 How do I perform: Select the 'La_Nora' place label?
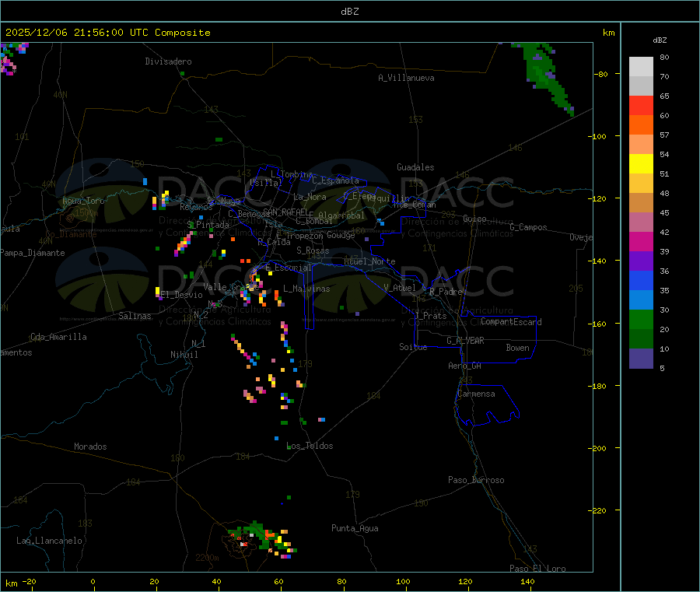click(310, 197)
